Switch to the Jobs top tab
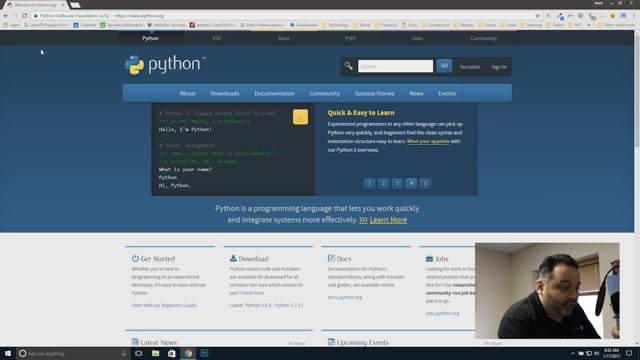This screenshot has height=360, width=640. point(417,38)
